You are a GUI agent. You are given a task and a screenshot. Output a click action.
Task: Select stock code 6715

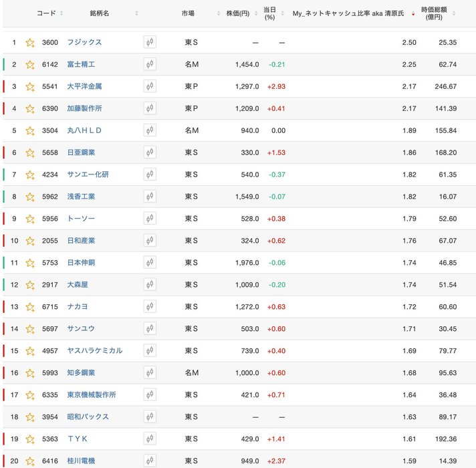click(x=49, y=307)
